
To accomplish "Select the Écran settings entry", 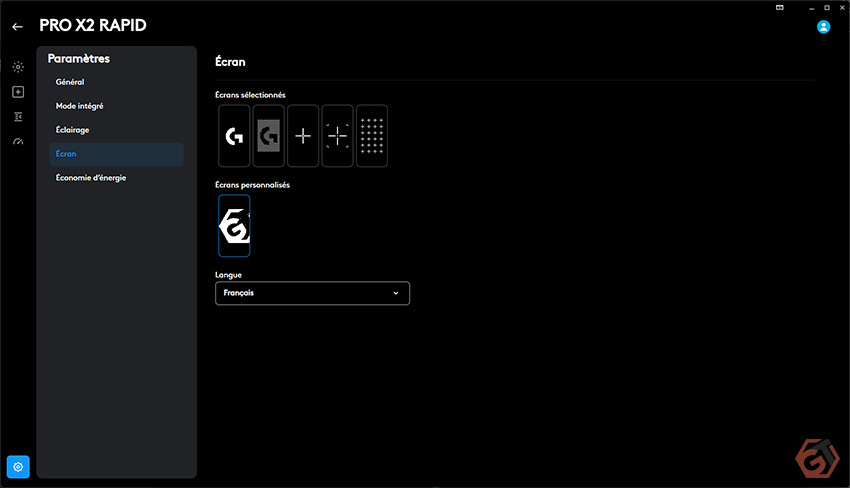I will pos(116,154).
